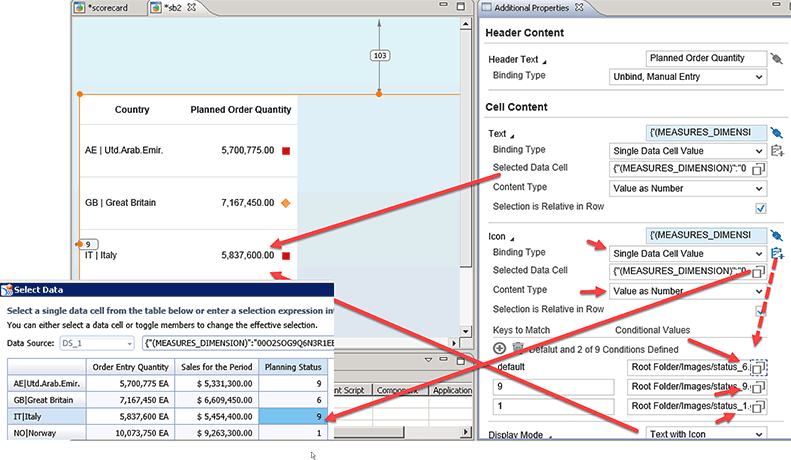Delete condition using the trash icon
Image resolution: width=791 pixels, height=460 pixels.
pos(518,347)
